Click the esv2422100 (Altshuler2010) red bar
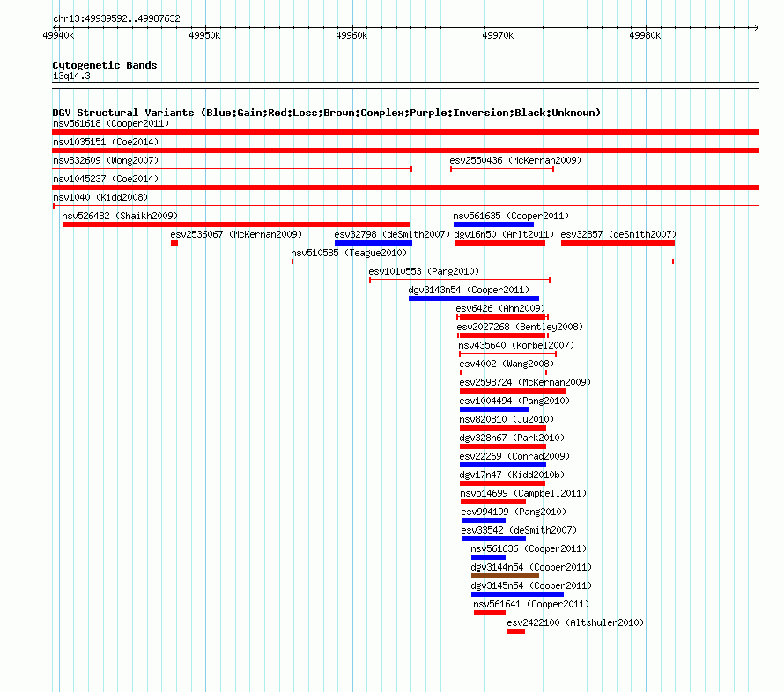 [516, 631]
